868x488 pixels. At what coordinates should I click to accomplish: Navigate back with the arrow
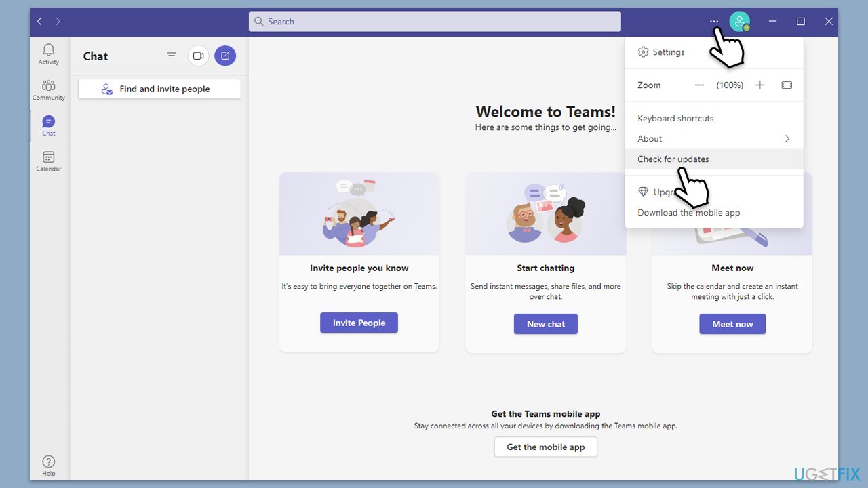(39, 21)
